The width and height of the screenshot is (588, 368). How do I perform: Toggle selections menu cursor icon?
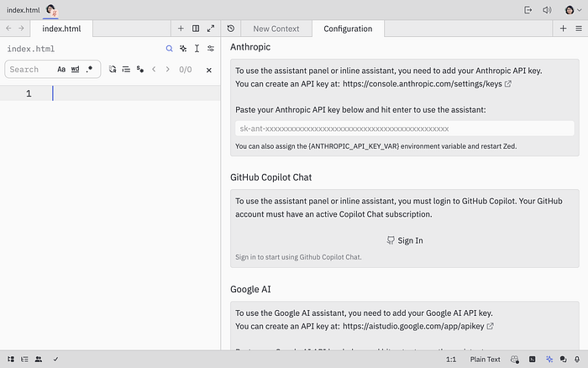[x=197, y=49]
